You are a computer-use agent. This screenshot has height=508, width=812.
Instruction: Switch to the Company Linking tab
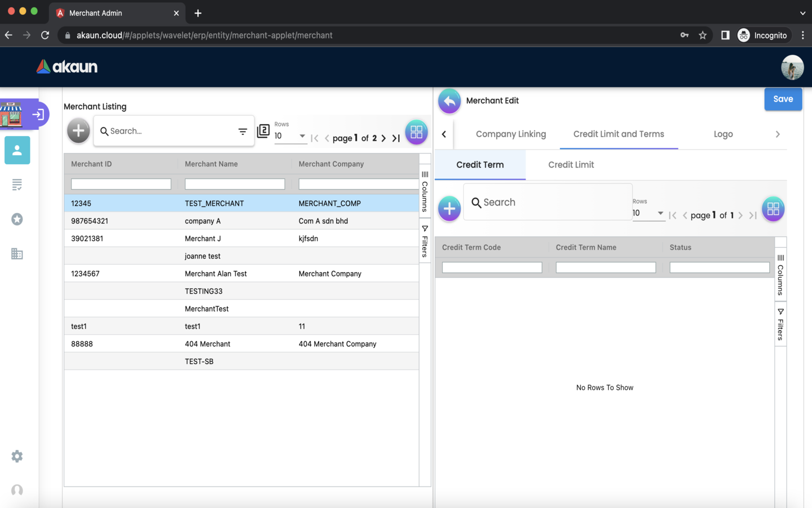click(510, 134)
